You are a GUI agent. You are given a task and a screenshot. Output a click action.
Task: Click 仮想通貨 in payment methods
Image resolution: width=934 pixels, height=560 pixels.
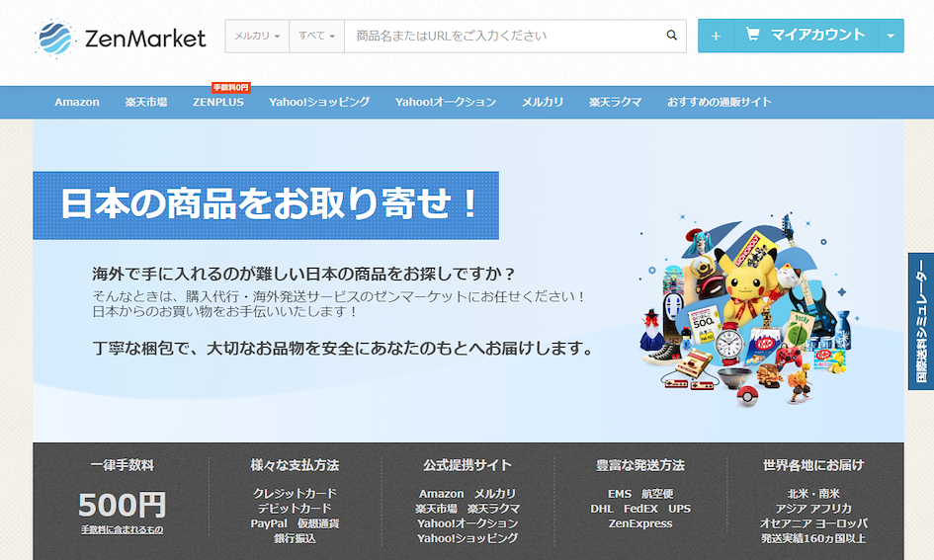click(x=318, y=523)
